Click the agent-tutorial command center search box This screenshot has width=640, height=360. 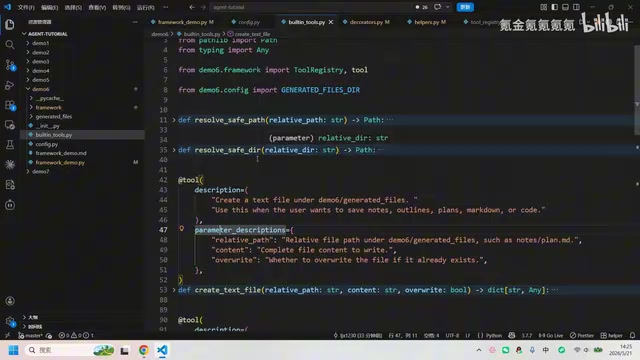point(310,7)
